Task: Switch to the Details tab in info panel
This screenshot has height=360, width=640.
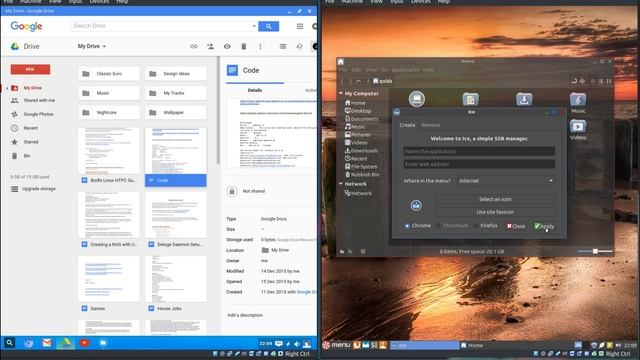Action: coord(255,90)
